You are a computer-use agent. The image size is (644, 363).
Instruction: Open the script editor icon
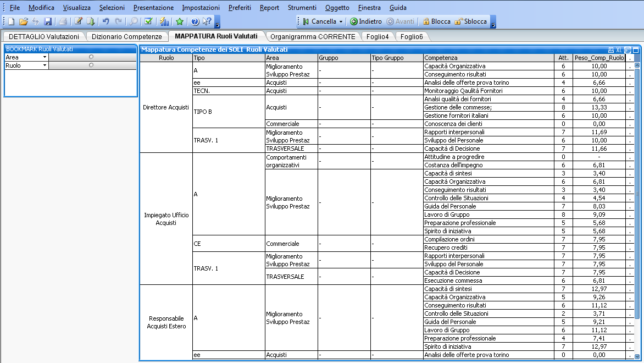[79, 21]
